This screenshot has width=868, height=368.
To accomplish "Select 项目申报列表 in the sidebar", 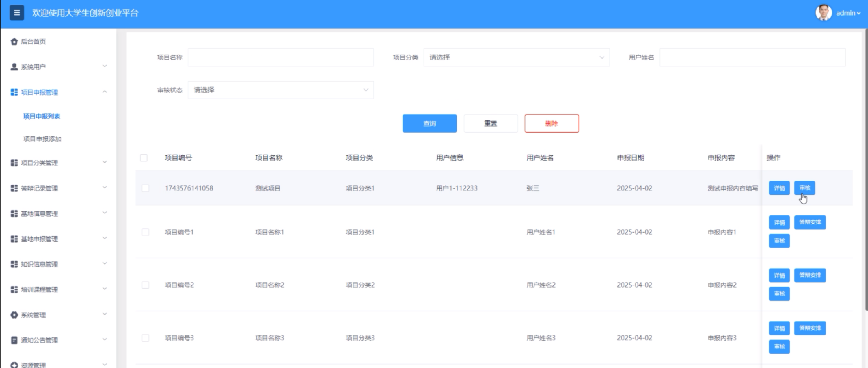I will tap(42, 116).
